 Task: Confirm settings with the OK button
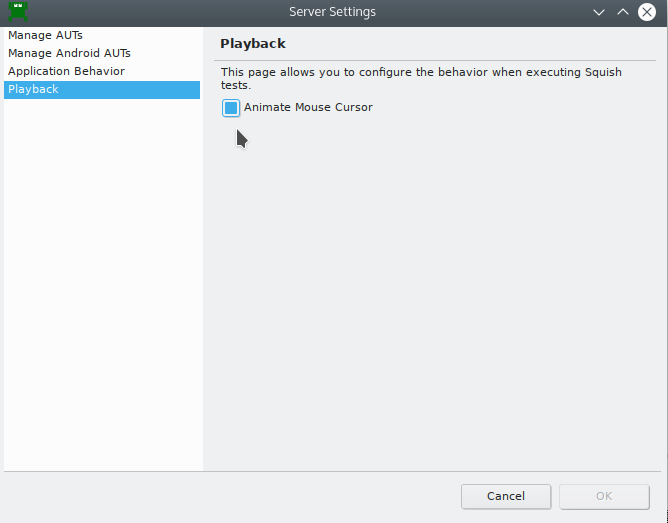(x=604, y=497)
